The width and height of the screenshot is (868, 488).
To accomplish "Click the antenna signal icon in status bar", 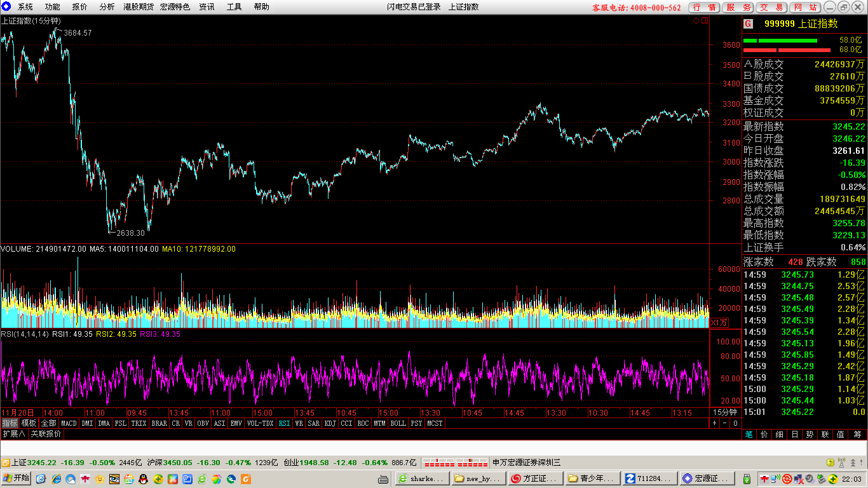I will pyautogui.click(x=841, y=463).
